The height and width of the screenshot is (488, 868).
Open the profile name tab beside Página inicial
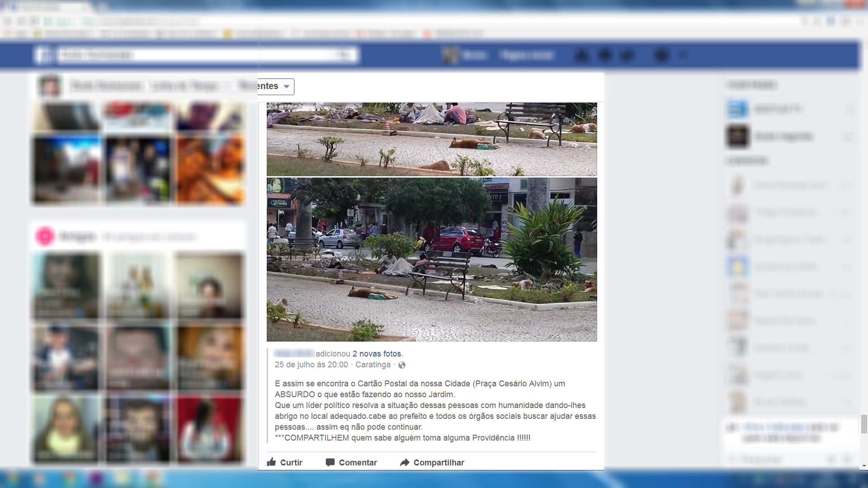click(474, 56)
